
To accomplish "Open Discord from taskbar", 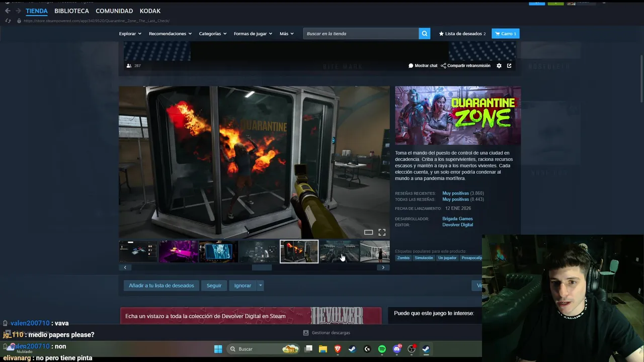I will pos(397,349).
